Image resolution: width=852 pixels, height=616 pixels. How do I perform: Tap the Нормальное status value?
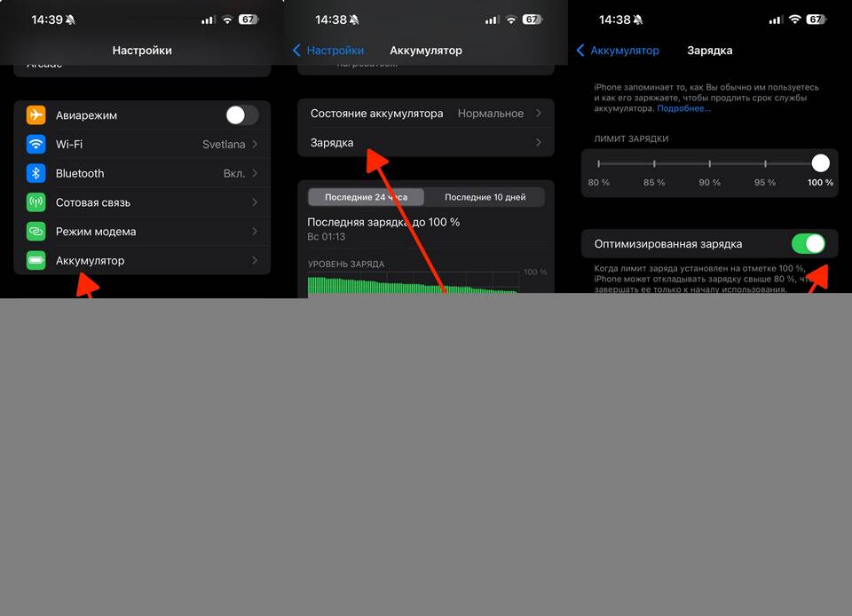tap(491, 114)
